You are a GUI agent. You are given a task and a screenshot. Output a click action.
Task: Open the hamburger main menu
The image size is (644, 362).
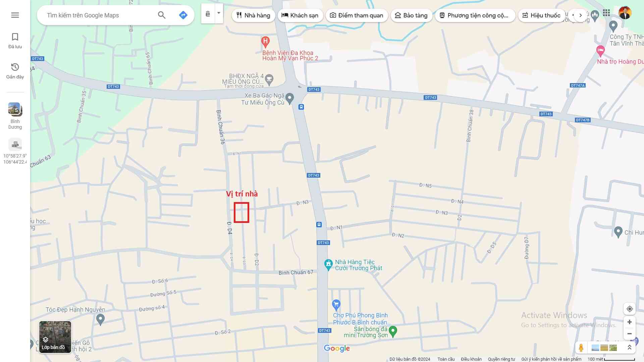15,15
